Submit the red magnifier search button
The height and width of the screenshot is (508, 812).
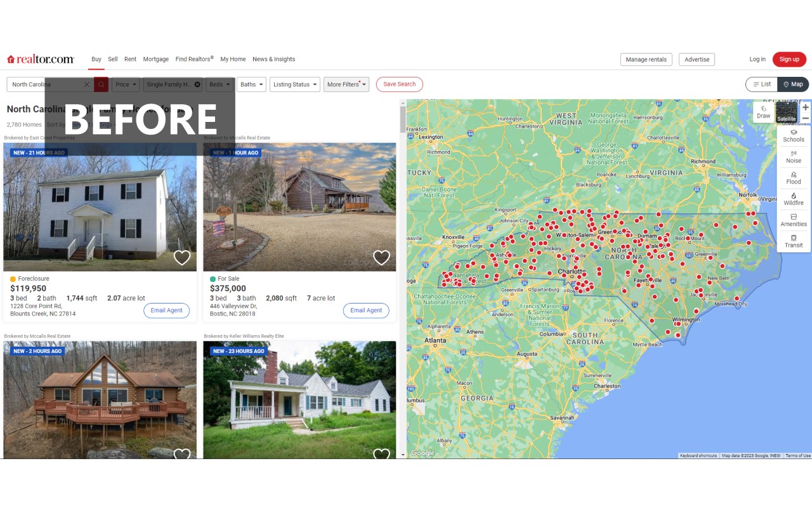(101, 84)
